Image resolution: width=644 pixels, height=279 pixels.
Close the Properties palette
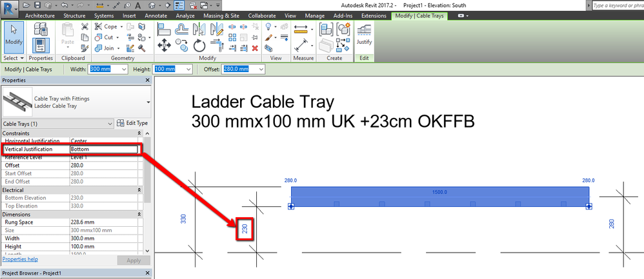[148, 81]
